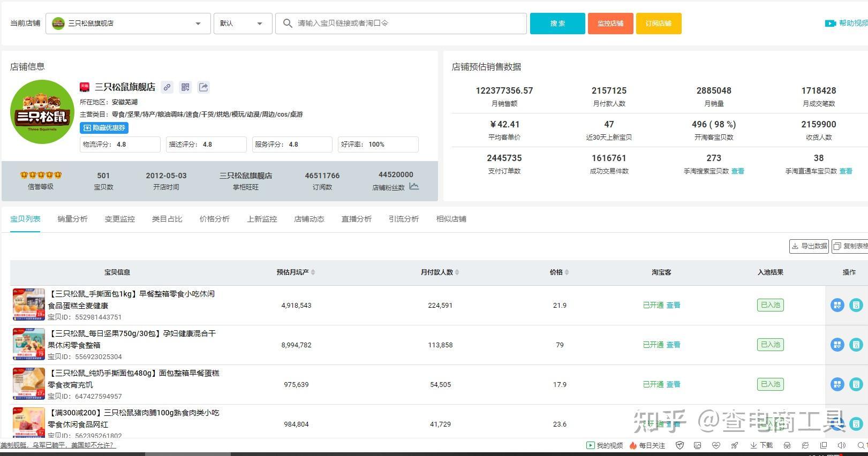Click teal action icon for 每日坚果 row
The image size is (868, 456).
tap(856, 345)
